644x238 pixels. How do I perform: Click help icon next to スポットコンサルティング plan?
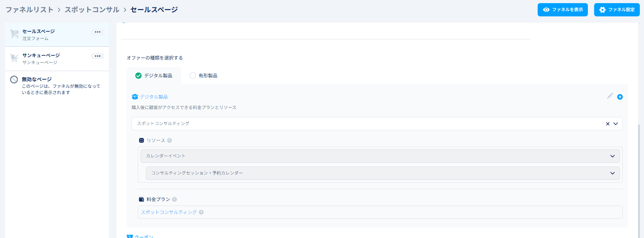tap(201, 212)
